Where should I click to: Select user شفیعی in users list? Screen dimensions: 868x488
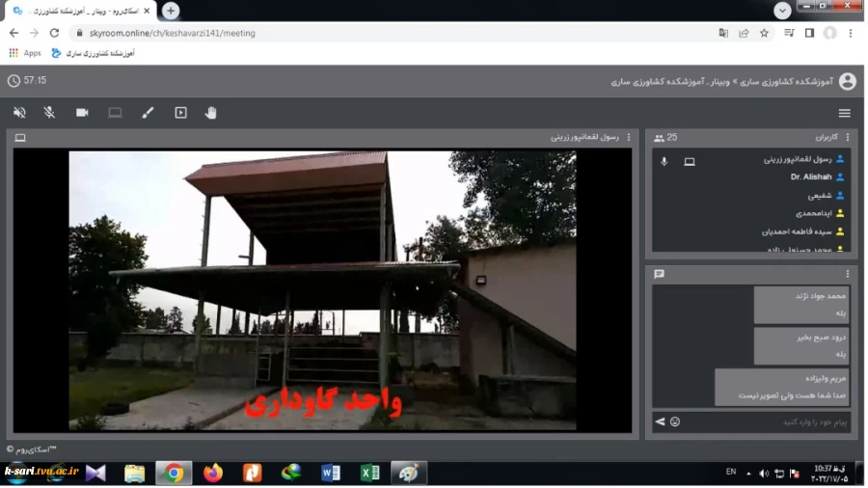point(819,196)
